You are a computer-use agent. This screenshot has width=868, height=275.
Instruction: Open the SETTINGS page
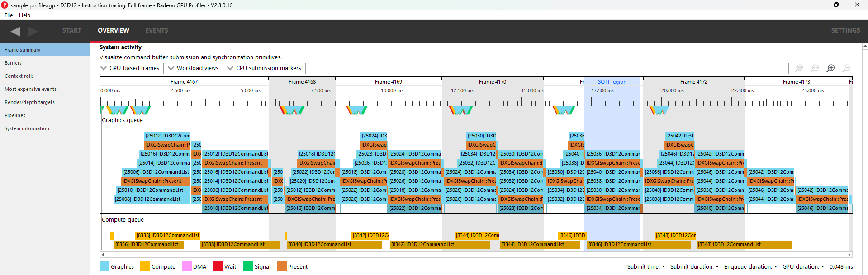[x=845, y=30]
